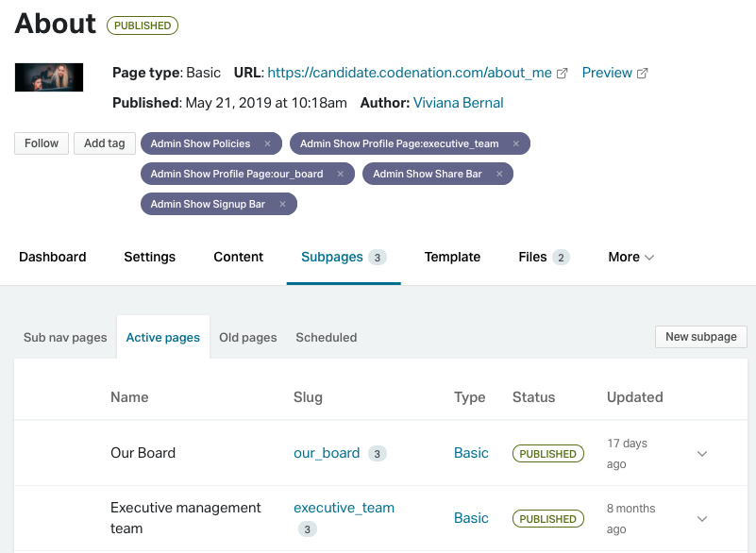Expand options chevron for Our Board row
The image size is (756, 553).
[x=702, y=454]
